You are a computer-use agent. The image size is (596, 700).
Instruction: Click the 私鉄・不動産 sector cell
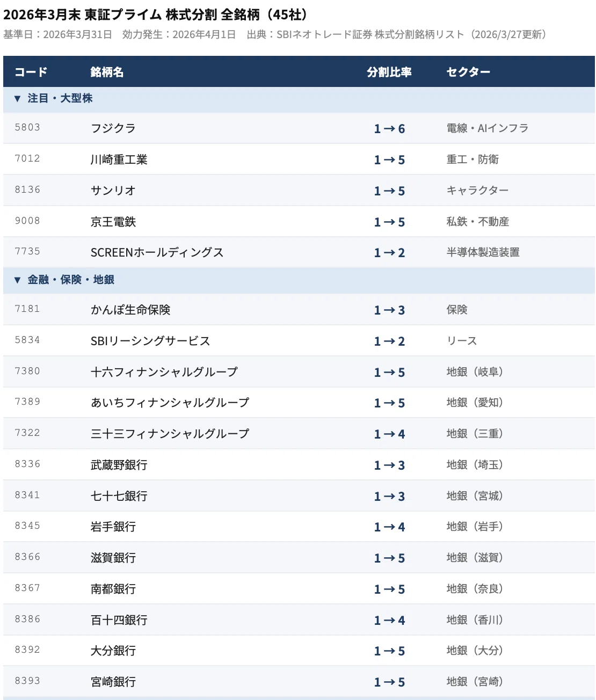[x=478, y=222]
